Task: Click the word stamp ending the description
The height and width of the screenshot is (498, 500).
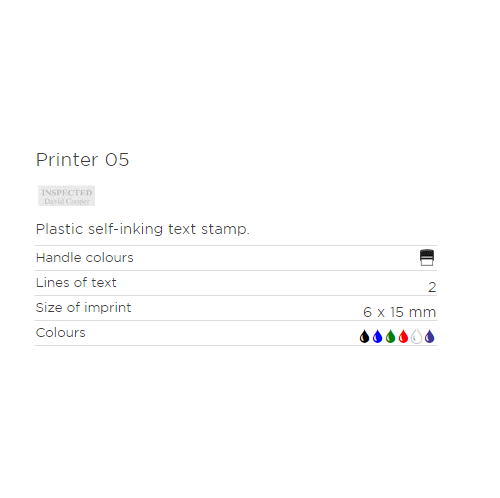Action: pyautogui.click(x=225, y=230)
